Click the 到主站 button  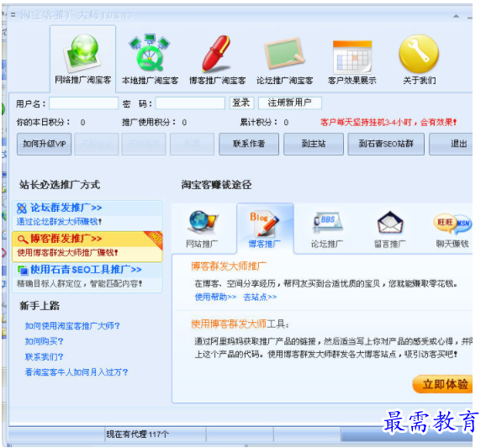pos(314,144)
